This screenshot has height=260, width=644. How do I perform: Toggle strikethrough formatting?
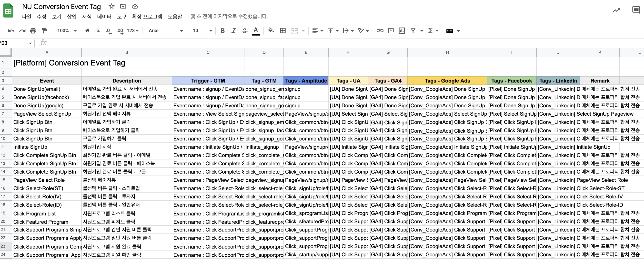click(x=244, y=31)
